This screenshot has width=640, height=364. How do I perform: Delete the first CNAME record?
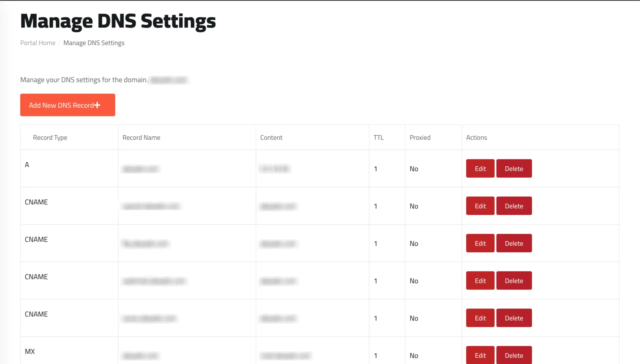(514, 206)
